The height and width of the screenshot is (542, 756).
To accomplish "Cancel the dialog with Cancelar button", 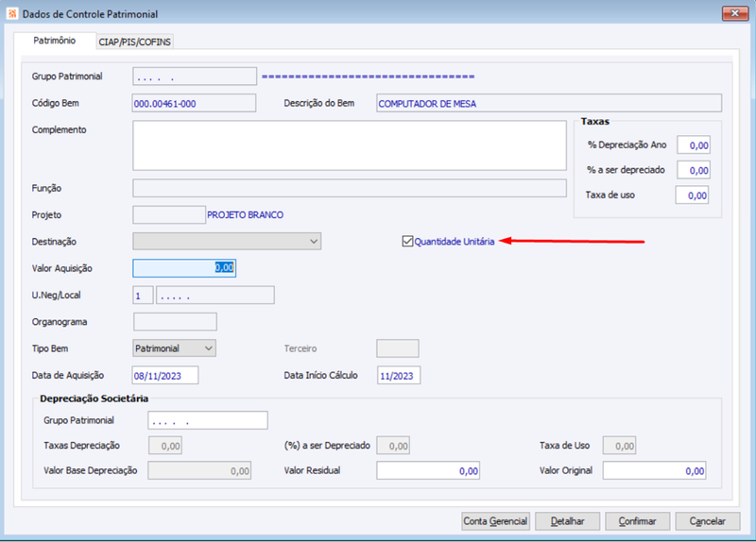I will pyautogui.click(x=707, y=521).
